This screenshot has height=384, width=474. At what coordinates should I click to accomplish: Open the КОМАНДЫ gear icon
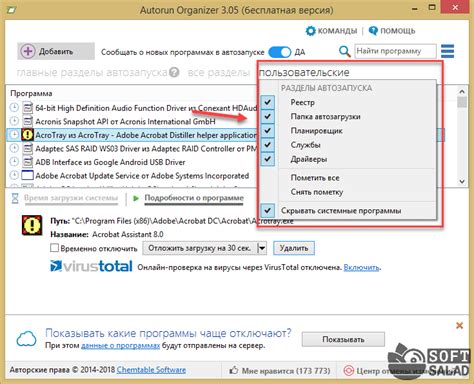[310, 31]
